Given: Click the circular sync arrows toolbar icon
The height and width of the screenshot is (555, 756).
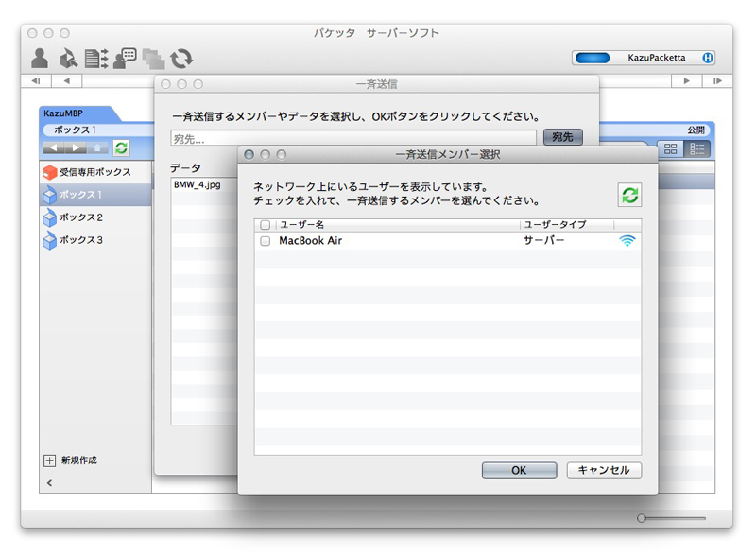Looking at the screenshot, I should pos(181,59).
